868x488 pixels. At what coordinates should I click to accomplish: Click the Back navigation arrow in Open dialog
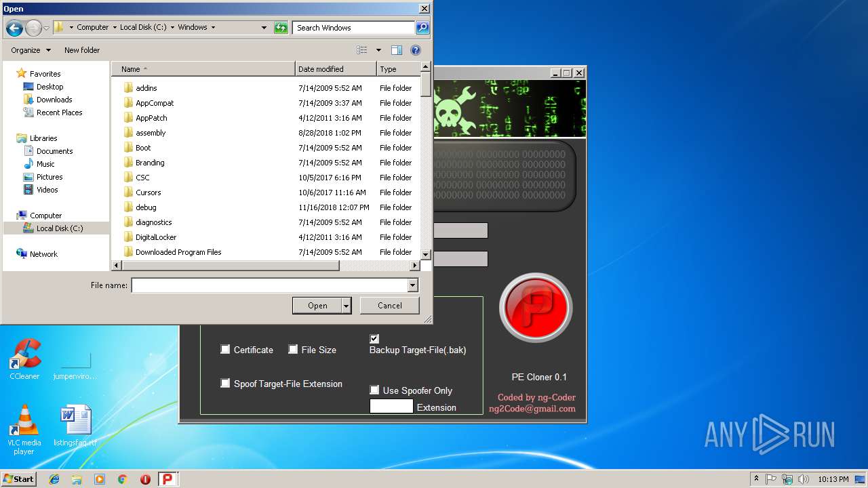[x=14, y=28]
